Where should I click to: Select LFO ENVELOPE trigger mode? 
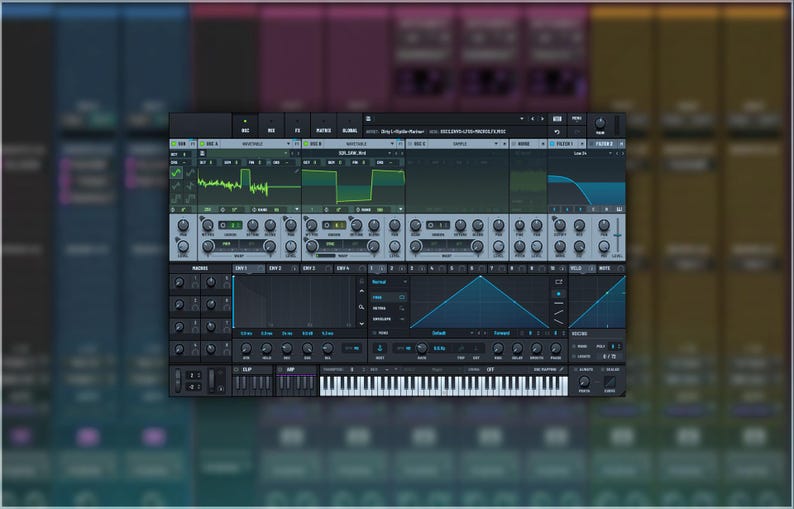tap(388, 319)
